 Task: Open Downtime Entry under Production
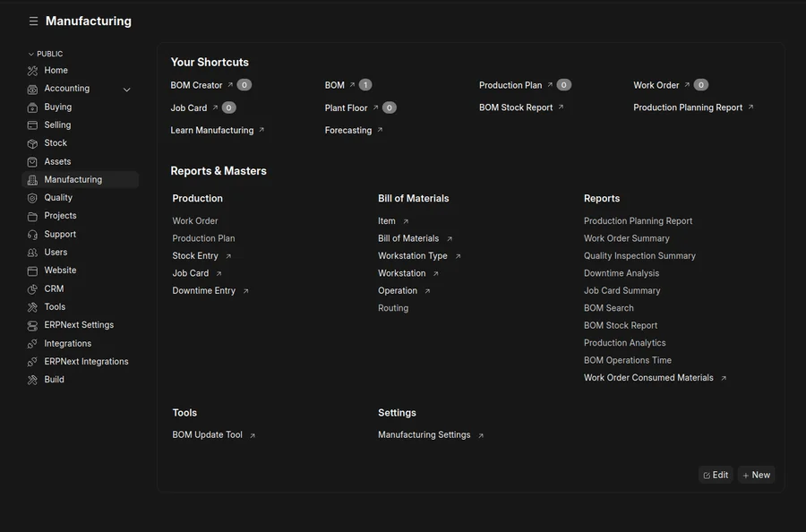pyautogui.click(x=203, y=290)
